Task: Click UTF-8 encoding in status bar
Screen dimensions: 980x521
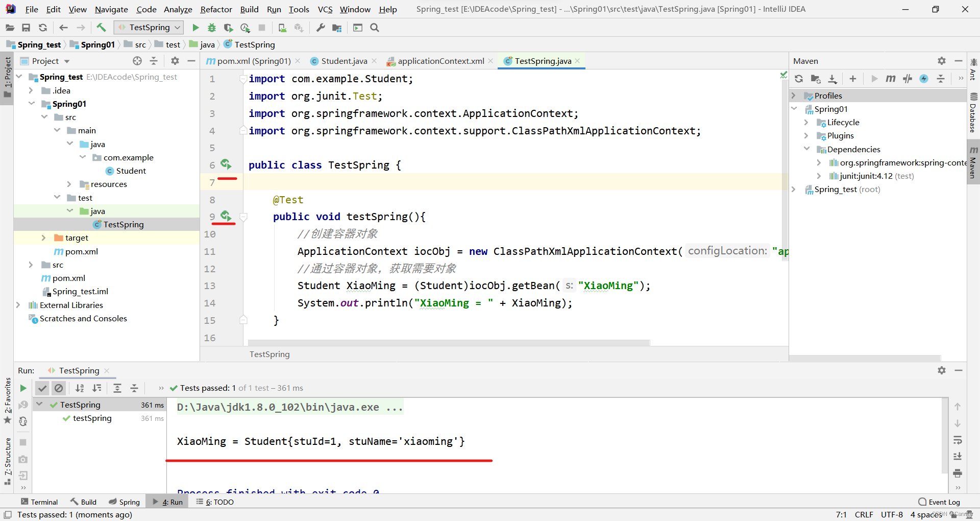Action: (x=892, y=514)
